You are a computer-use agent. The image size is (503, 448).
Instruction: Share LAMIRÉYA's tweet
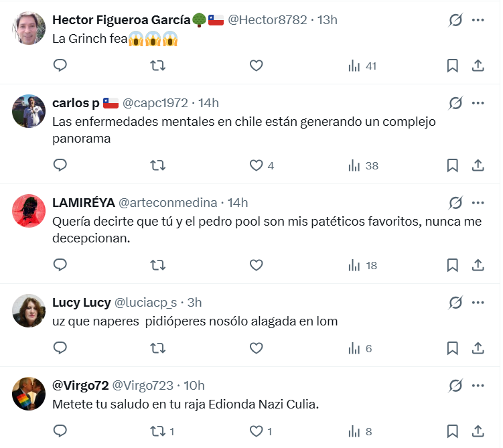[478, 265]
